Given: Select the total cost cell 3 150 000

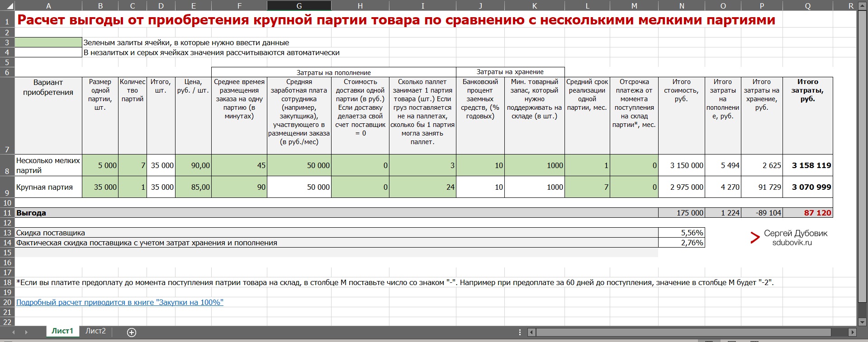Looking at the screenshot, I should coord(682,165).
